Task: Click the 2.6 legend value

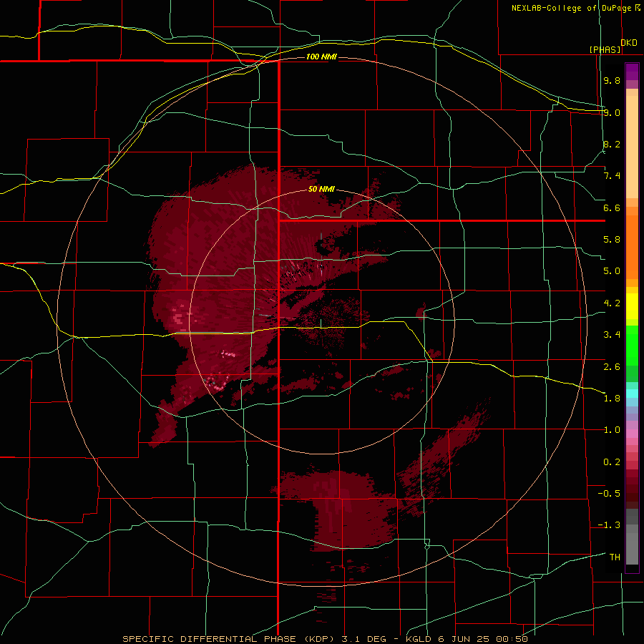Action: click(x=612, y=367)
